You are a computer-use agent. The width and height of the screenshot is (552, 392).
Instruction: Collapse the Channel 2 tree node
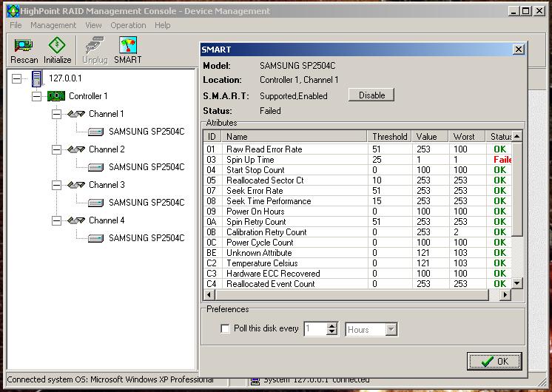coord(56,149)
